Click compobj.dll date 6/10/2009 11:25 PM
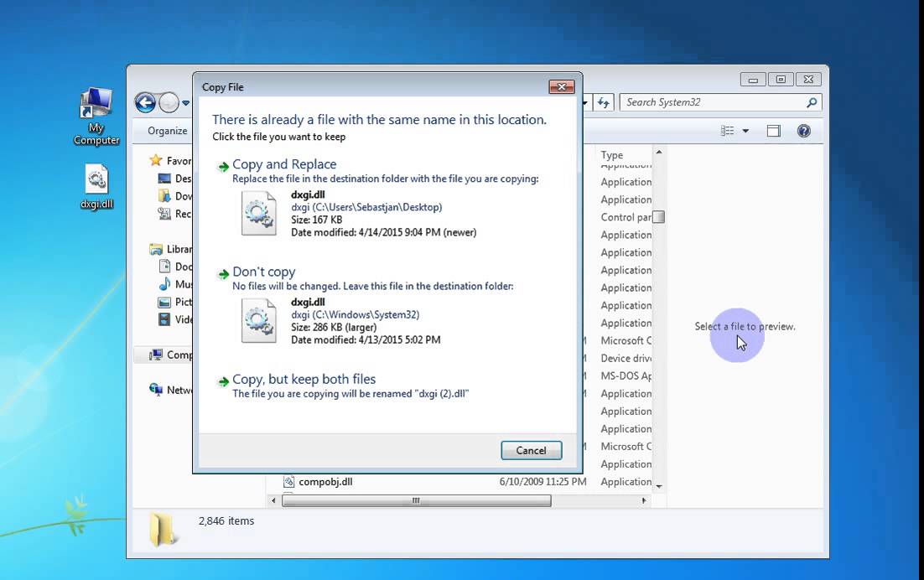The image size is (924, 580). click(x=542, y=482)
